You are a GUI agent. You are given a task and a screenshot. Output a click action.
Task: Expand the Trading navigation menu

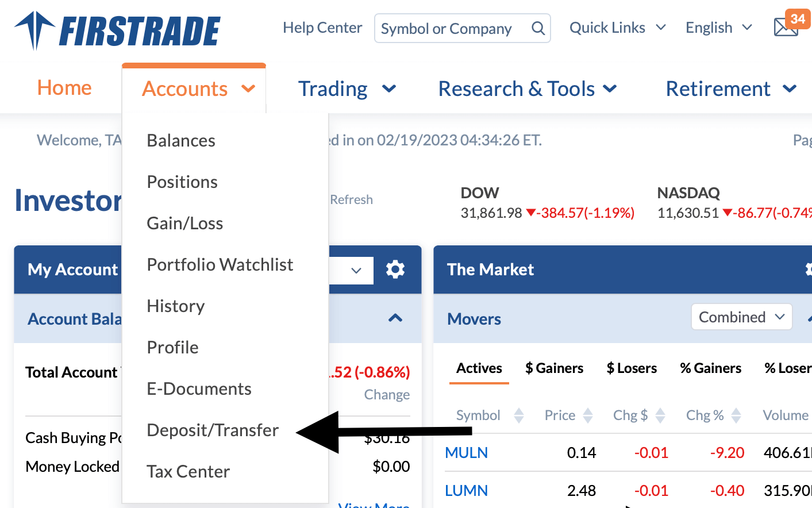(347, 89)
